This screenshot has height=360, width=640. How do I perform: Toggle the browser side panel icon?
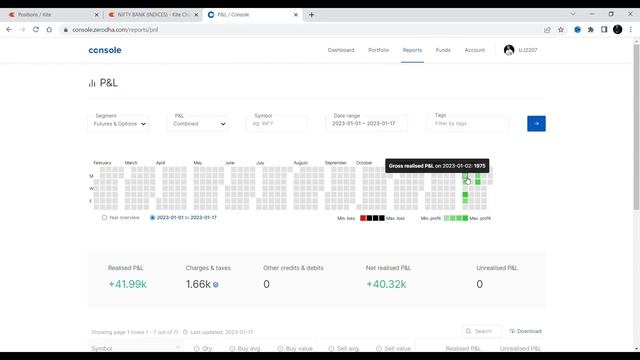tap(604, 29)
